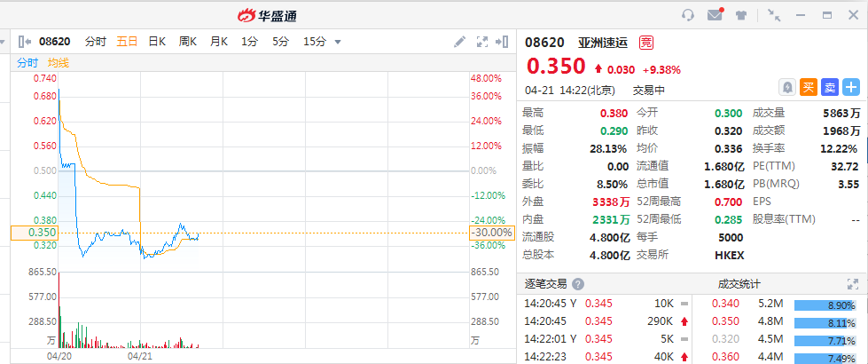The width and height of the screenshot is (868, 364).
Task: Switch to the 日K chart tab
Action: coord(157,41)
